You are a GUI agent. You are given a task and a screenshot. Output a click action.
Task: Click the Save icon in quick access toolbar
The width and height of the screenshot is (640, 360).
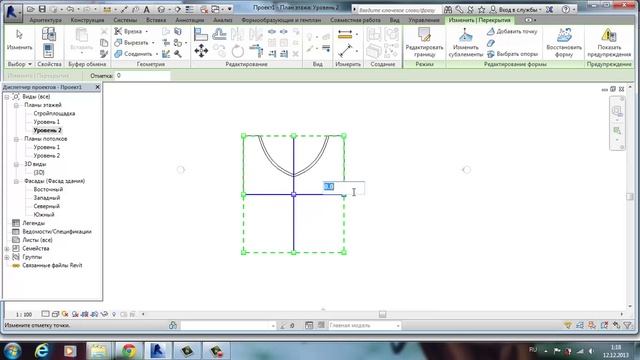coord(42,9)
